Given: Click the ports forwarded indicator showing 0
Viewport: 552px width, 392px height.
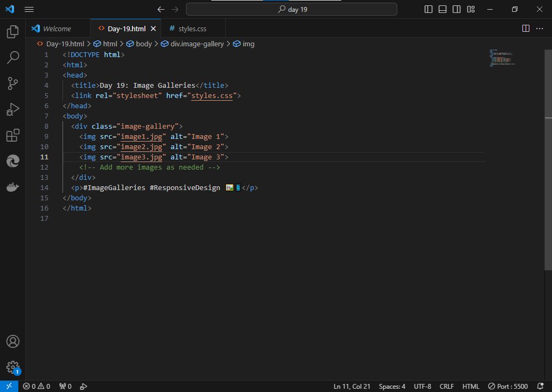Looking at the screenshot, I should click(65, 387).
